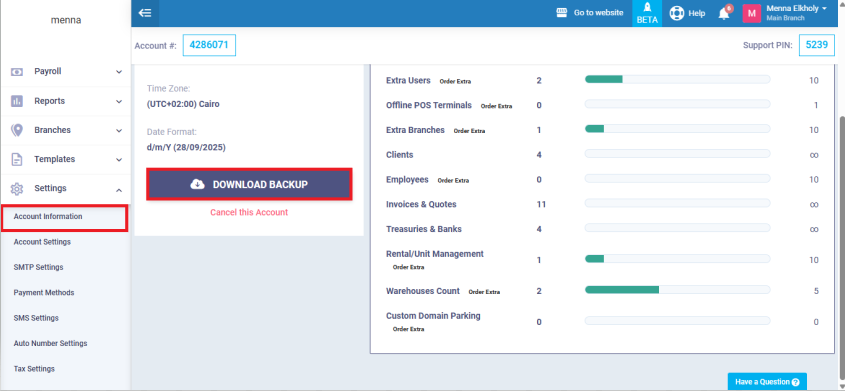The height and width of the screenshot is (391, 845).
Task: Click the Settings gear icon
Action: click(x=17, y=188)
